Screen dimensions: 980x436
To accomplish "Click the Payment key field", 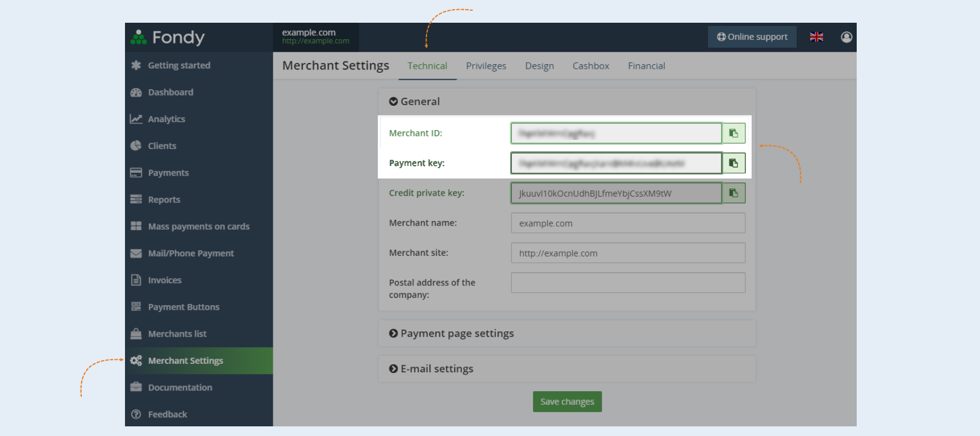I will 616,163.
